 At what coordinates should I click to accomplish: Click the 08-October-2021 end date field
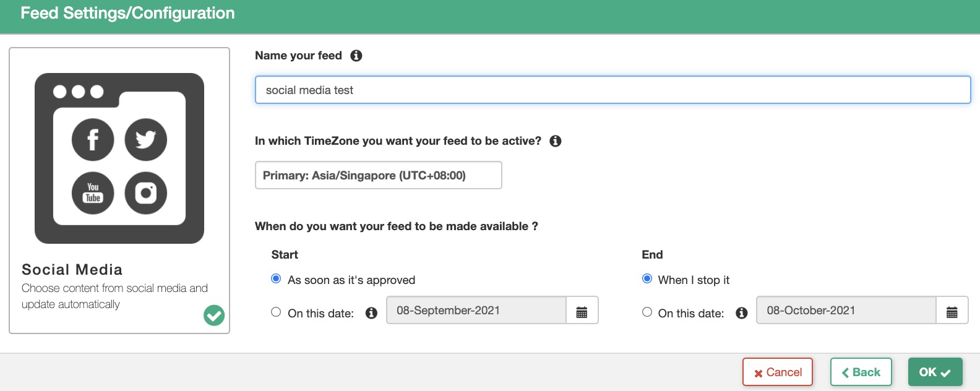click(x=846, y=311)
